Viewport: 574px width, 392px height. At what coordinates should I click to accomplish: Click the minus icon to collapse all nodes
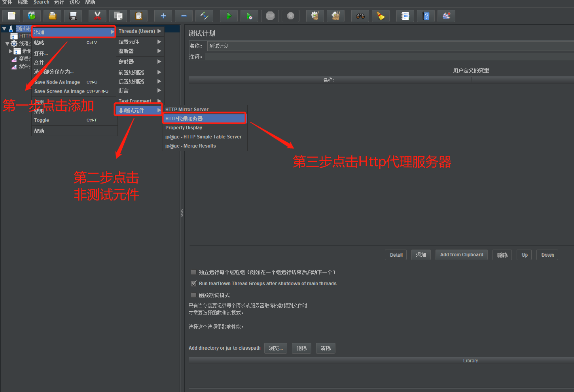[x=184, y=16]
